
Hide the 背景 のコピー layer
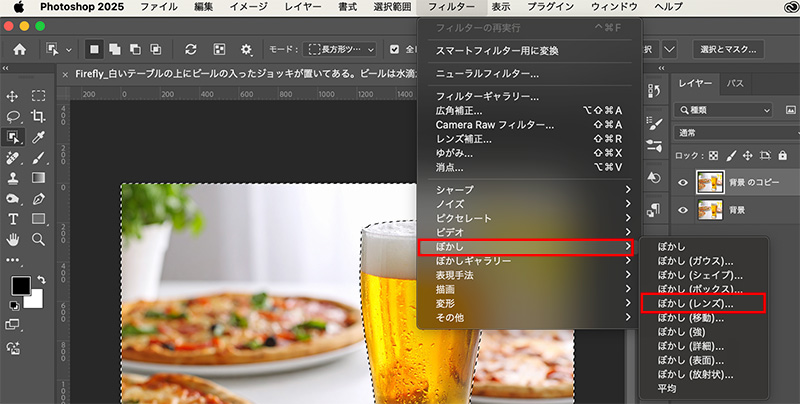tap(683, 183)
